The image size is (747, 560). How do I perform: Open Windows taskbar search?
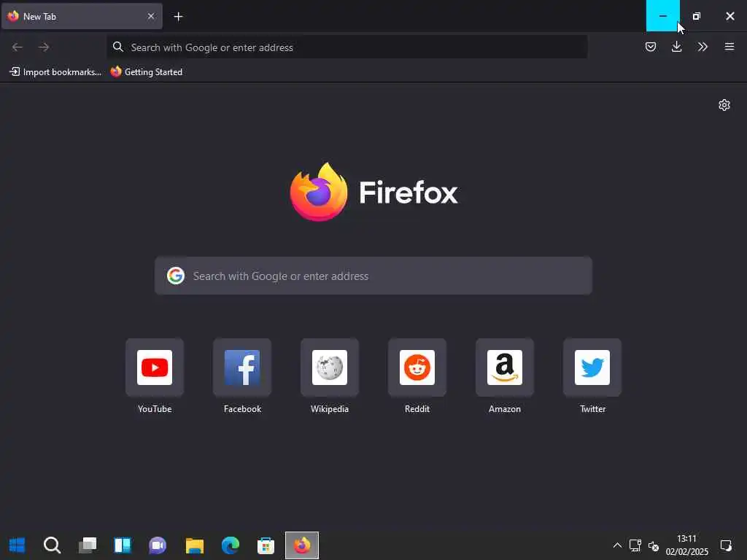coord(52,545)
